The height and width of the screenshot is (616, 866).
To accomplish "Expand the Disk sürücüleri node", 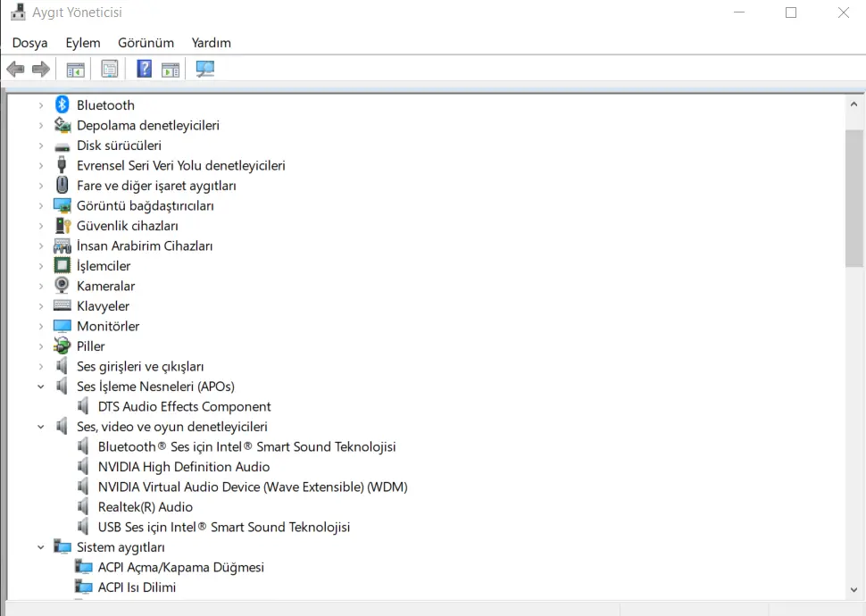I will tap(41, 146).
